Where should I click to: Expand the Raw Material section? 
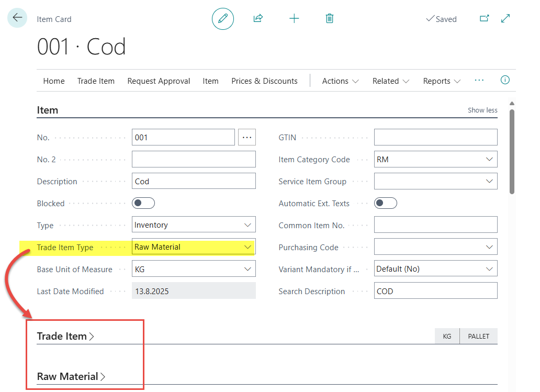pyautogui.click(x=71, y=376)
